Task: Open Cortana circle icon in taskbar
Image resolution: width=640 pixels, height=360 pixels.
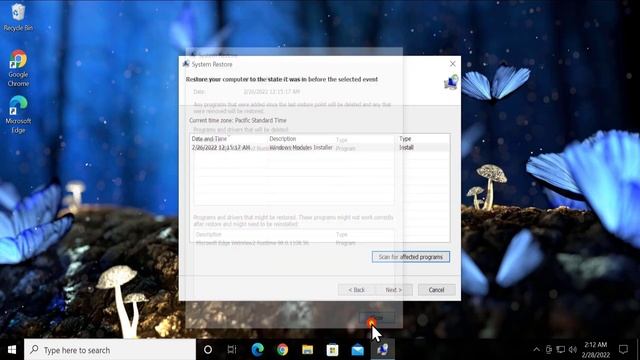Action: (x=208, y=350)
